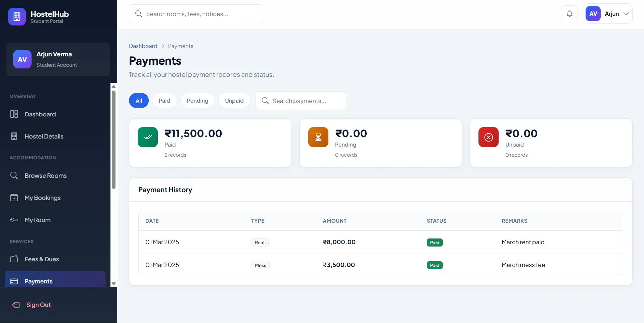Viewport: 644px width, 323px height.
Task: Go to Hostel Details in sidebar
Action: point(55,137)
